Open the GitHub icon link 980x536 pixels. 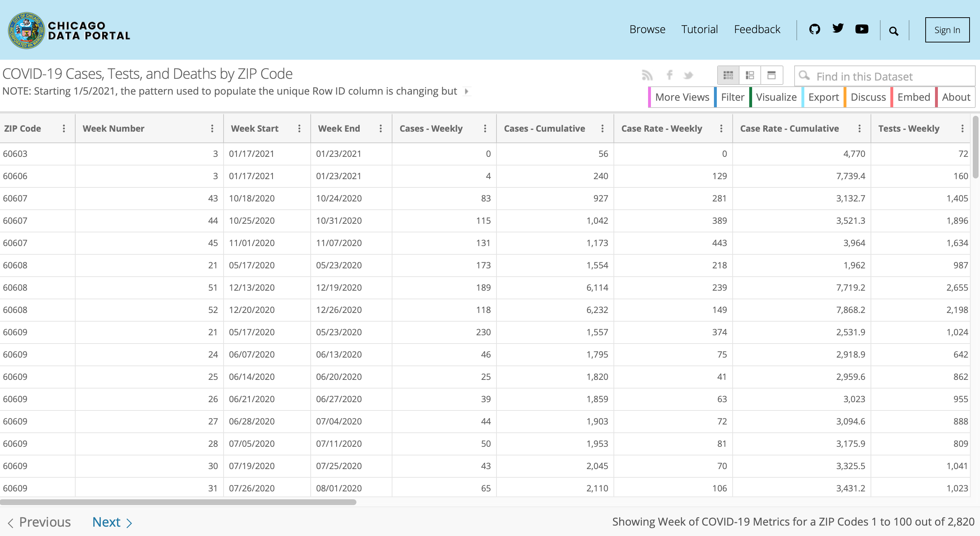coord(814,29)
